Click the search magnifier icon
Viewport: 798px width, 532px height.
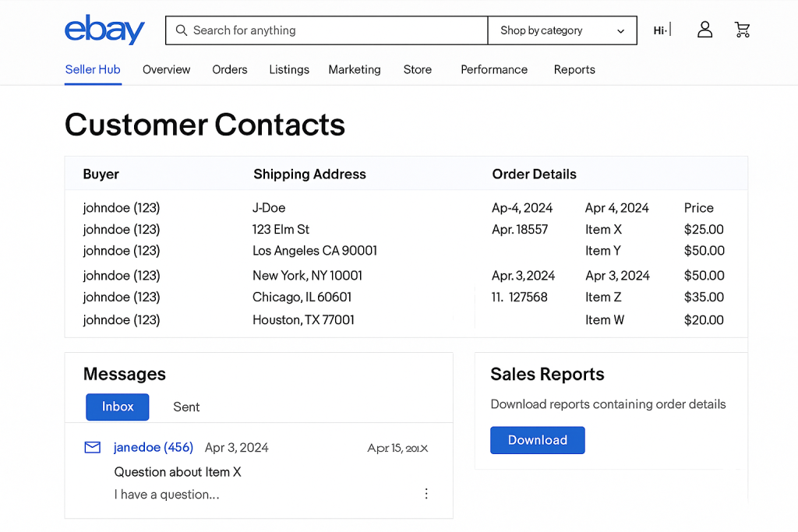(181, 30)
